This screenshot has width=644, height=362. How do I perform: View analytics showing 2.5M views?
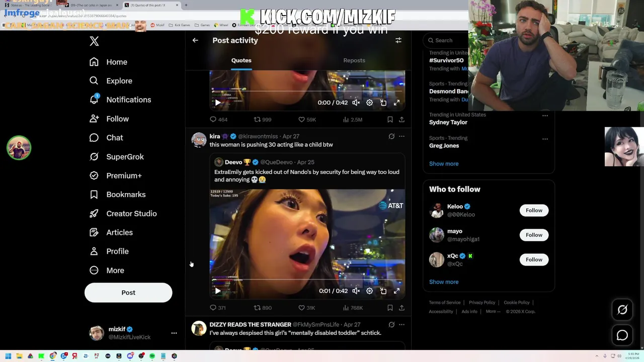point(352,120)
